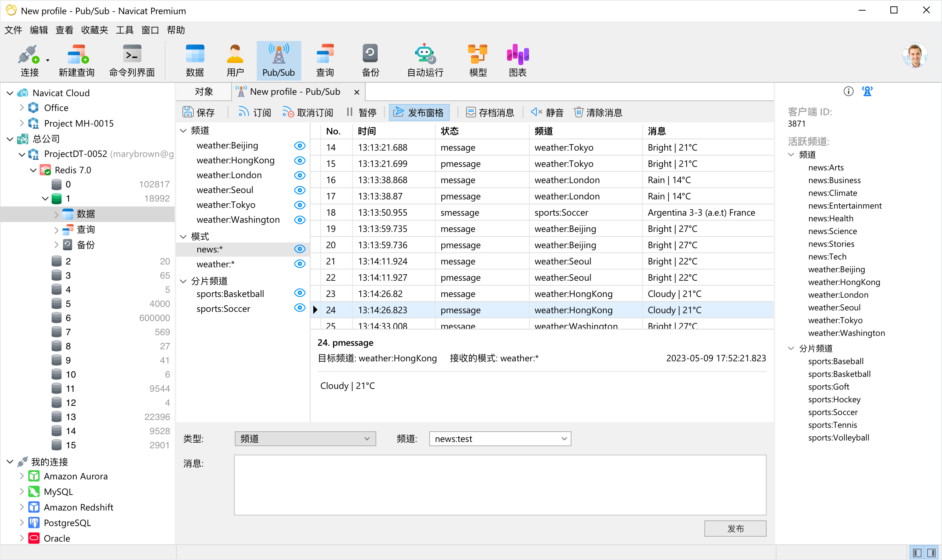Collapse 分片频道 in active channels panel

click(x=791, y=348)
